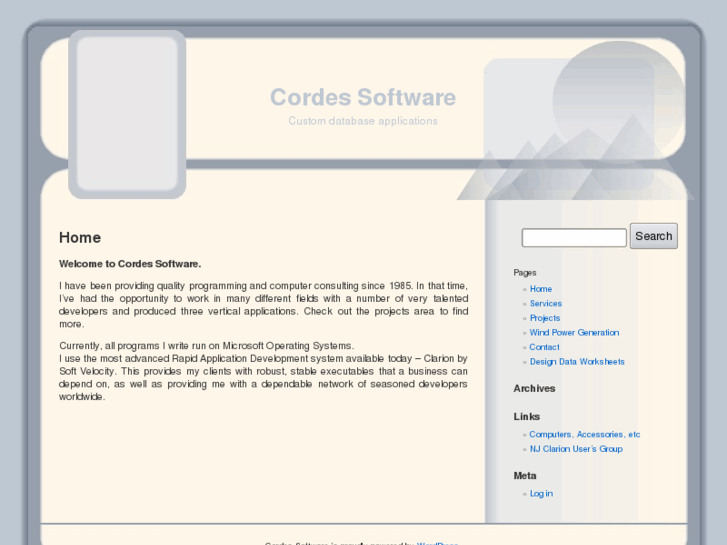
Task: Visit the Contact page link
Action: click(x=544, y=347)
